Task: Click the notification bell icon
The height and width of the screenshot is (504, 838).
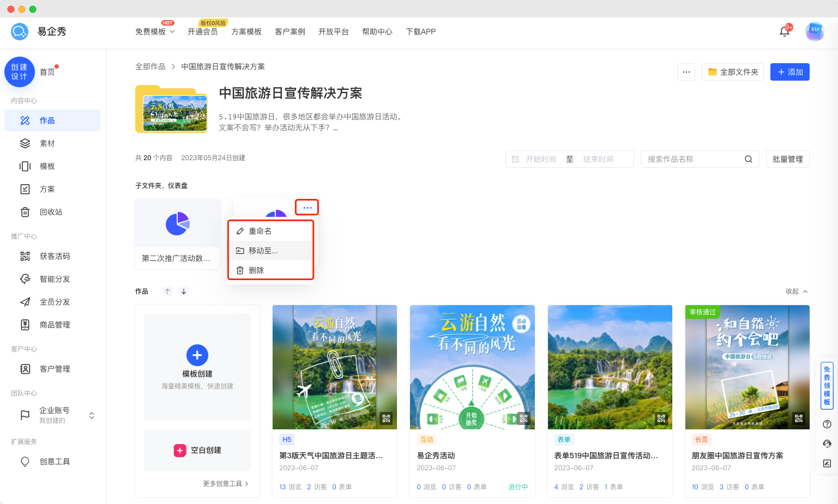Action: click(x=784, y=32)
